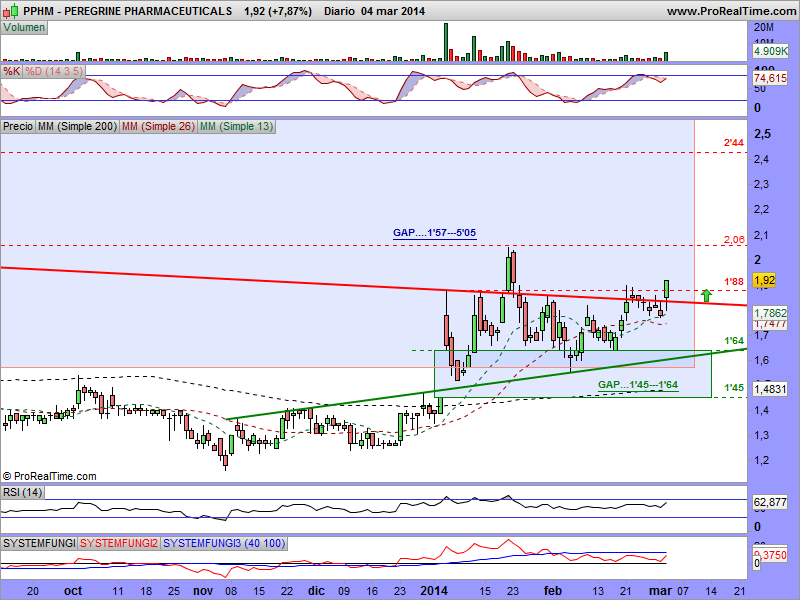Select the Volumen panel label

[24, 27]
